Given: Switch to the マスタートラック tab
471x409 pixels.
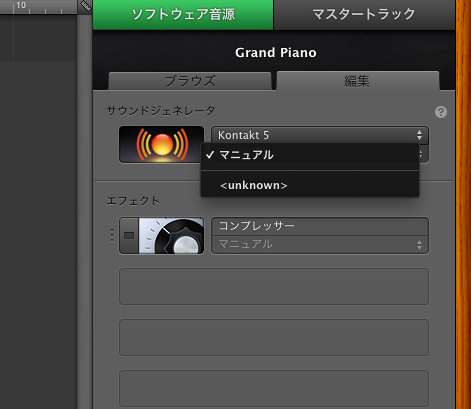Looking at the screenshot, I should click(x=364, y=15).
